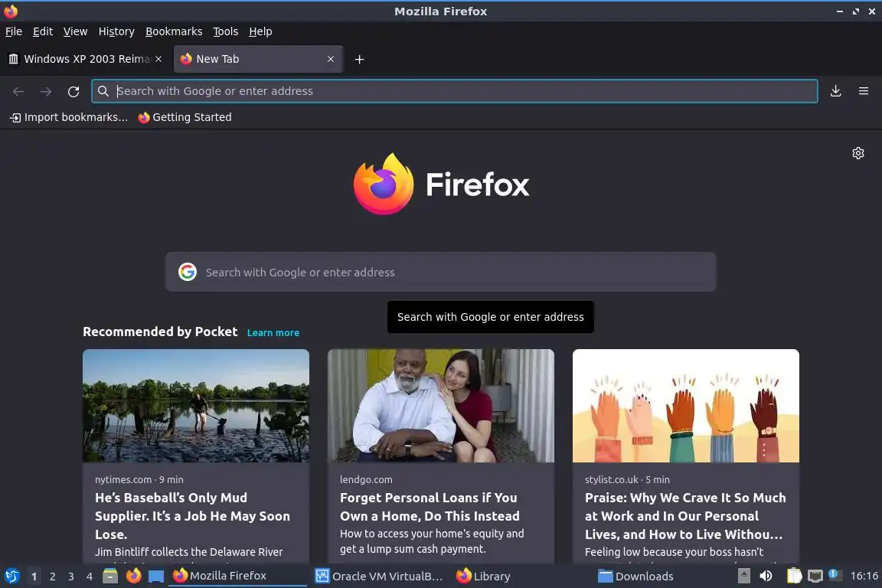Open the system start menu icon
882x588 pixels.
11,577
